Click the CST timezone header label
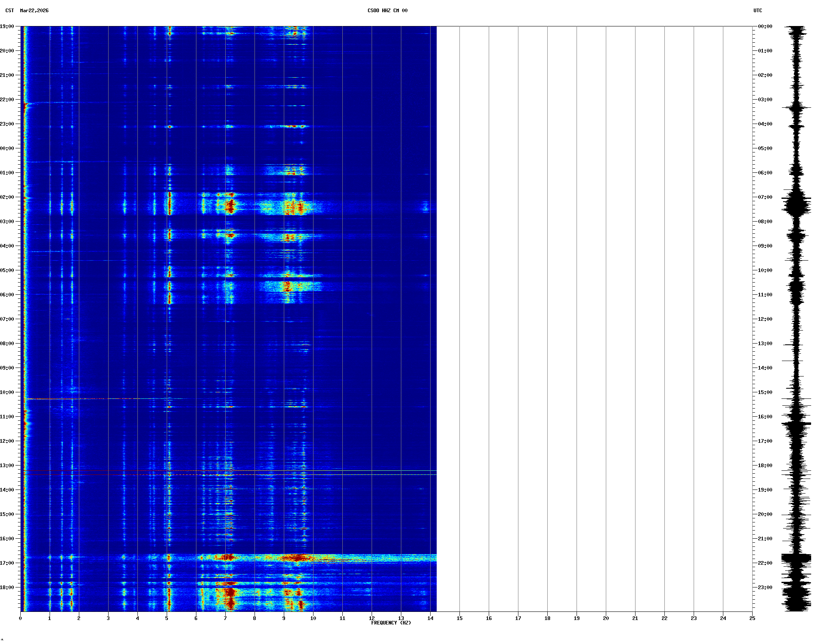 click(10, 11)
